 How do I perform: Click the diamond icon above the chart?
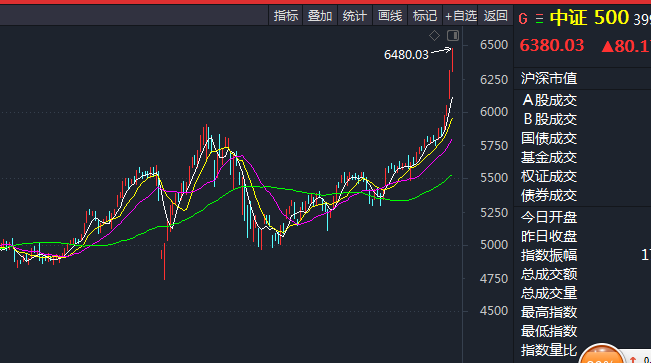point(434,36)
